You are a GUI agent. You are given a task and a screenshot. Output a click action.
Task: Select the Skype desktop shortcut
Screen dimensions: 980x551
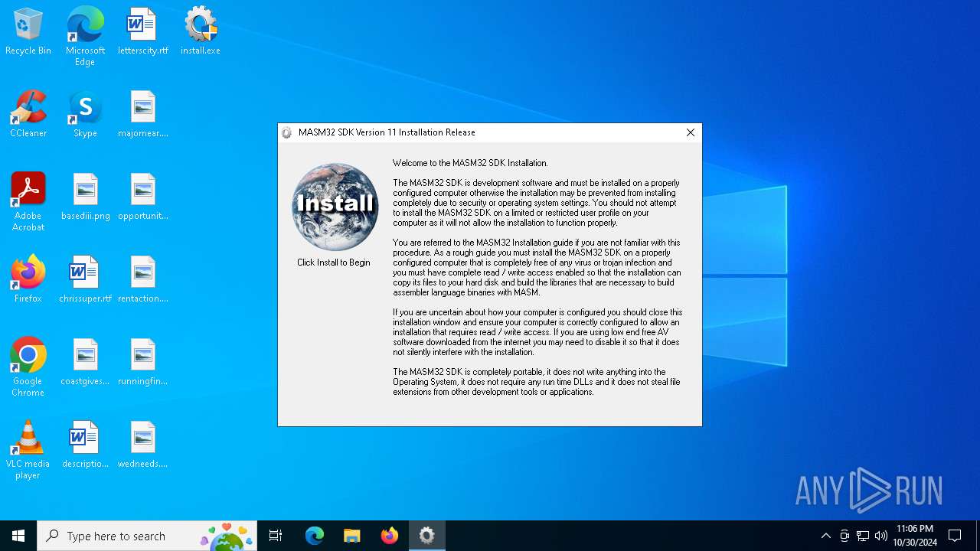pyautogui.click(x=85, y=114)
